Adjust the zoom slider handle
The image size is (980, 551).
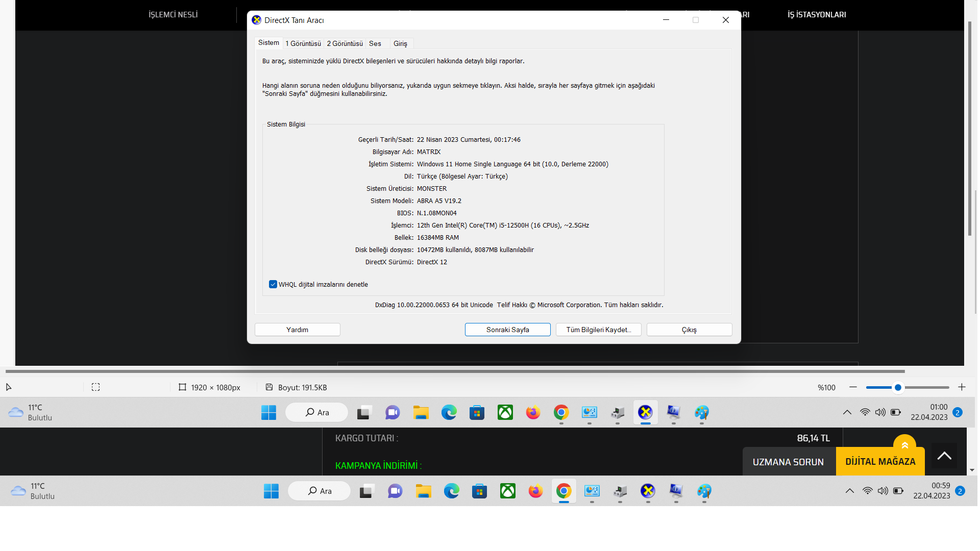tap(898, 388)
